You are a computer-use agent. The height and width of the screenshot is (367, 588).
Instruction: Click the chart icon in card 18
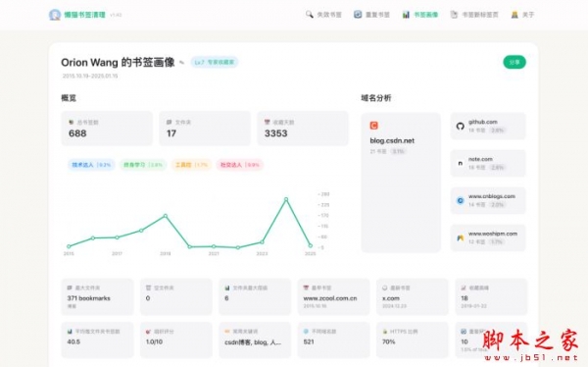point(464,288)
